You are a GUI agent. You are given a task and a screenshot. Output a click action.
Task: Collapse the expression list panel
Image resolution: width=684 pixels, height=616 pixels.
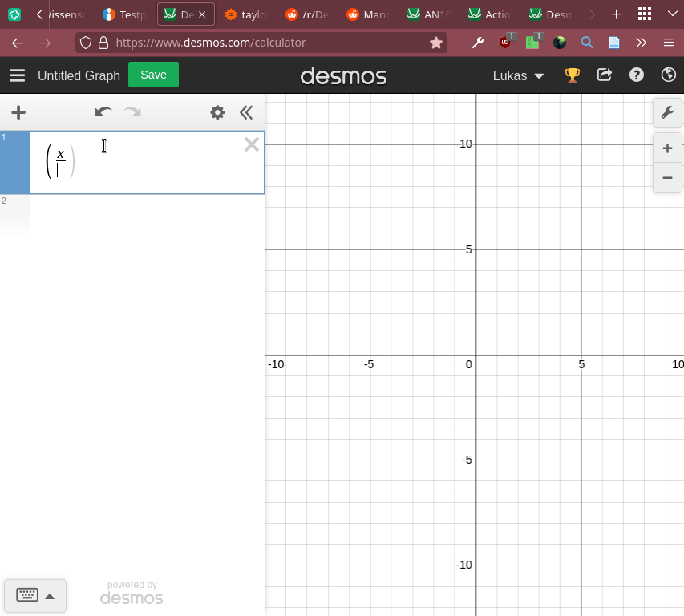246,112
